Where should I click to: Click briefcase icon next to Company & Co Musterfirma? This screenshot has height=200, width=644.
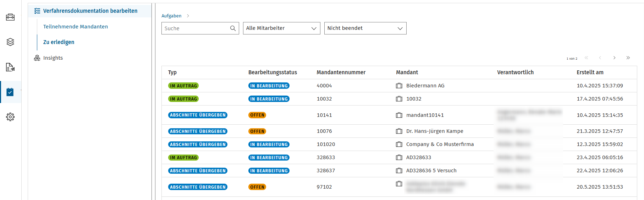coord(399,144)
